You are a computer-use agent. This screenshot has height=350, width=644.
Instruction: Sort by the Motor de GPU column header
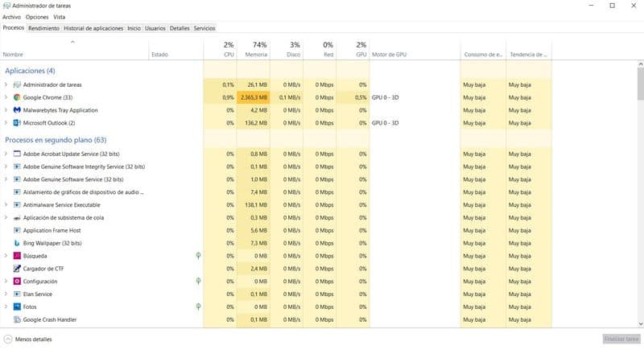[415, 49]
